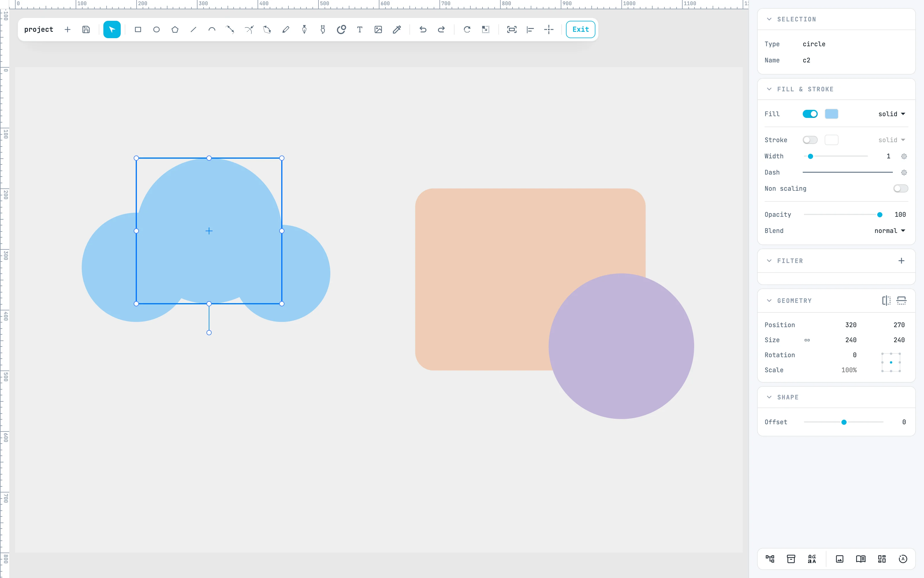Flip horizontally in Geometry header
924x578 pixels.
[x=886, y=301]
